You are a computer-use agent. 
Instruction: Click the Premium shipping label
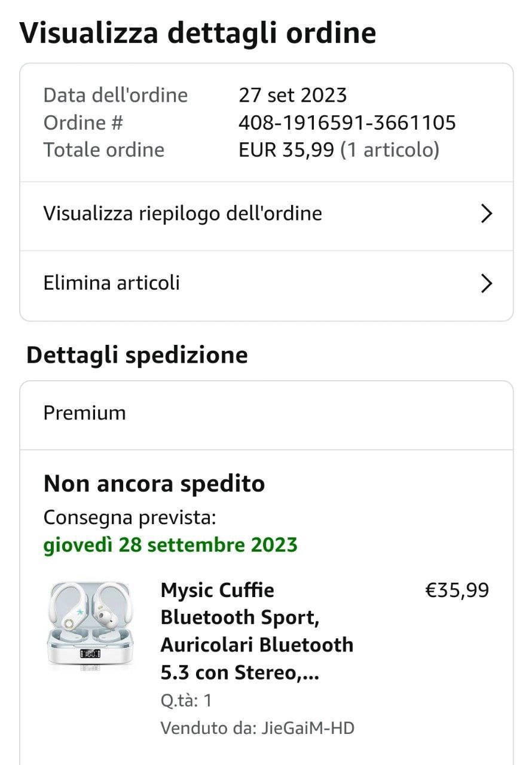(85, 413)
